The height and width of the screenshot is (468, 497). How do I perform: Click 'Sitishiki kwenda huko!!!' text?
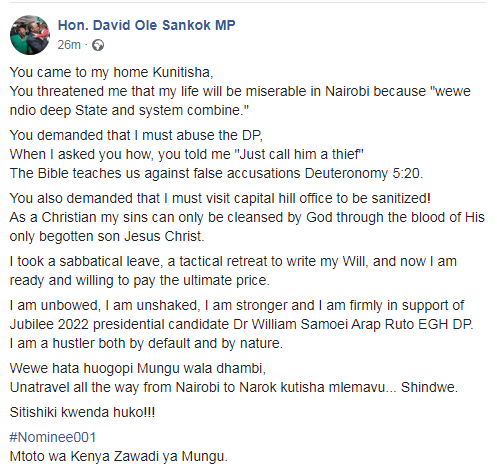(82, 412)
